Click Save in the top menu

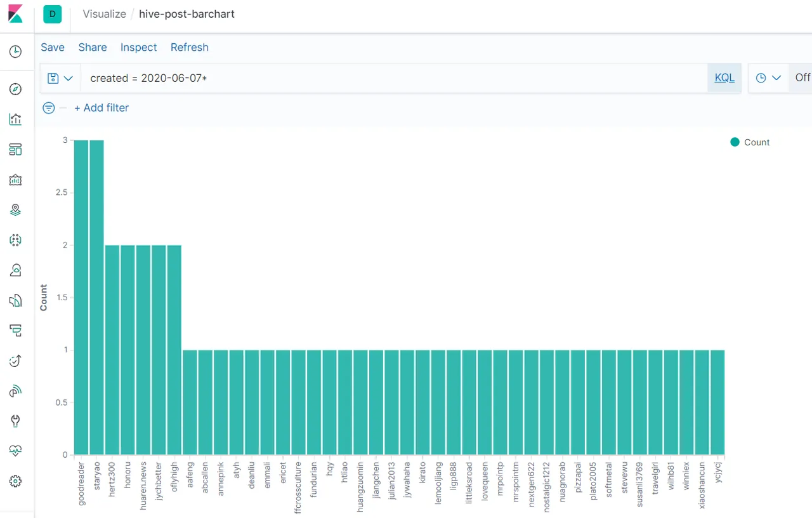pos(53,47)
